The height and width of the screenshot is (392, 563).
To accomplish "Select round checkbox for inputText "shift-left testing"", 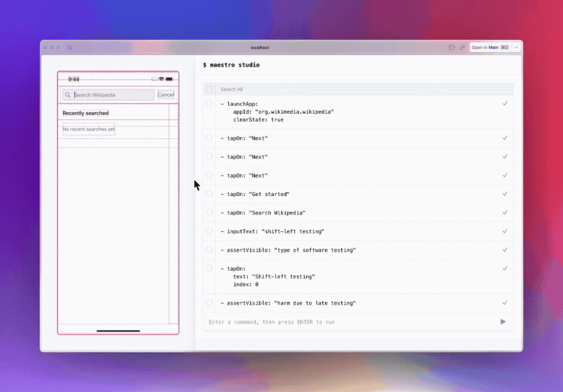I will point(209,231).
